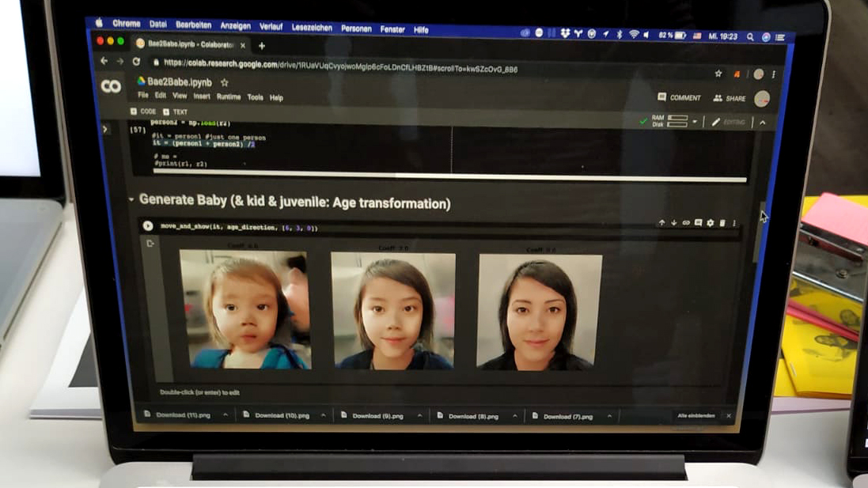This screenshot has height=488, width=868.
Task: Delete the cell with trash icon
Action: pos(722,224)
